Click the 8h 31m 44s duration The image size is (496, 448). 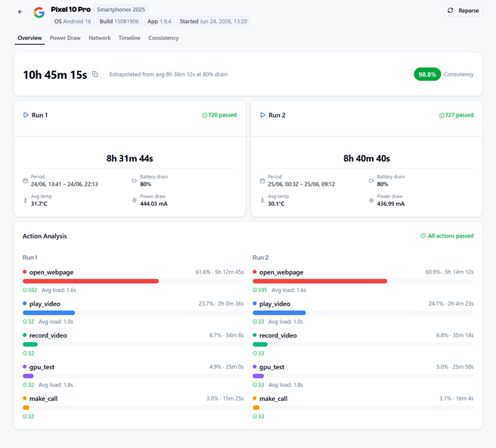[x=130, y=158]
